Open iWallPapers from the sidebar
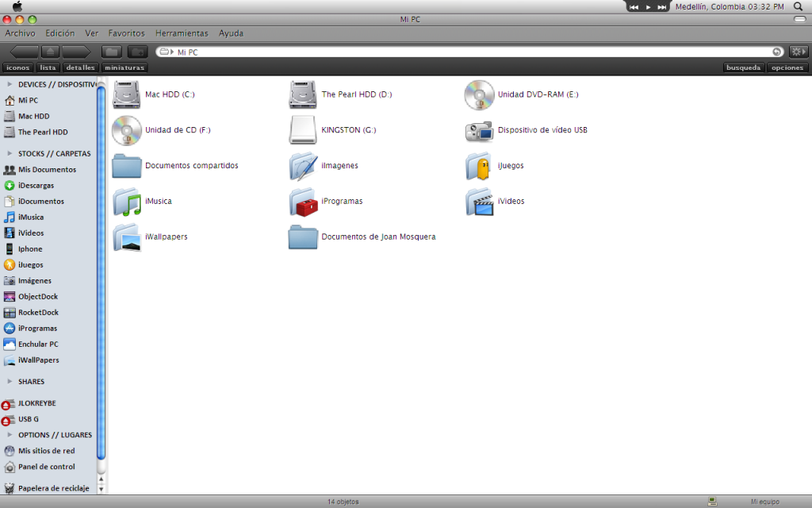The width and height of the screenshot is (812, 508). tap(32, 360)
